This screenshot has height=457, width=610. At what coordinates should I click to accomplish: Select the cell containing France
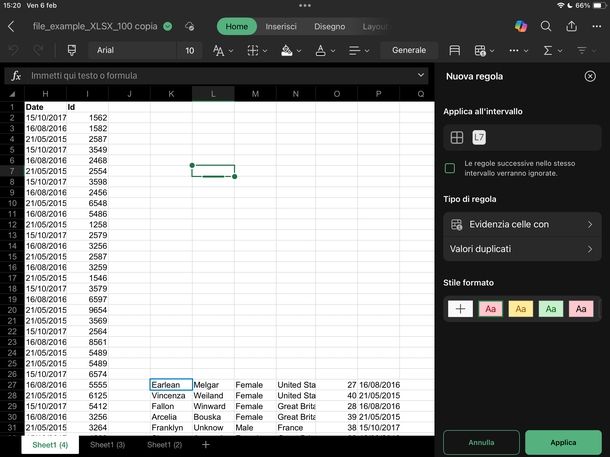pyautogui.click(x=296, y=427)
